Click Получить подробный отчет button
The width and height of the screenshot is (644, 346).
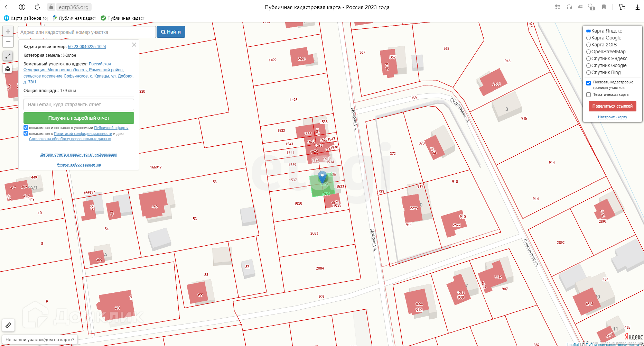click(79, 118)
